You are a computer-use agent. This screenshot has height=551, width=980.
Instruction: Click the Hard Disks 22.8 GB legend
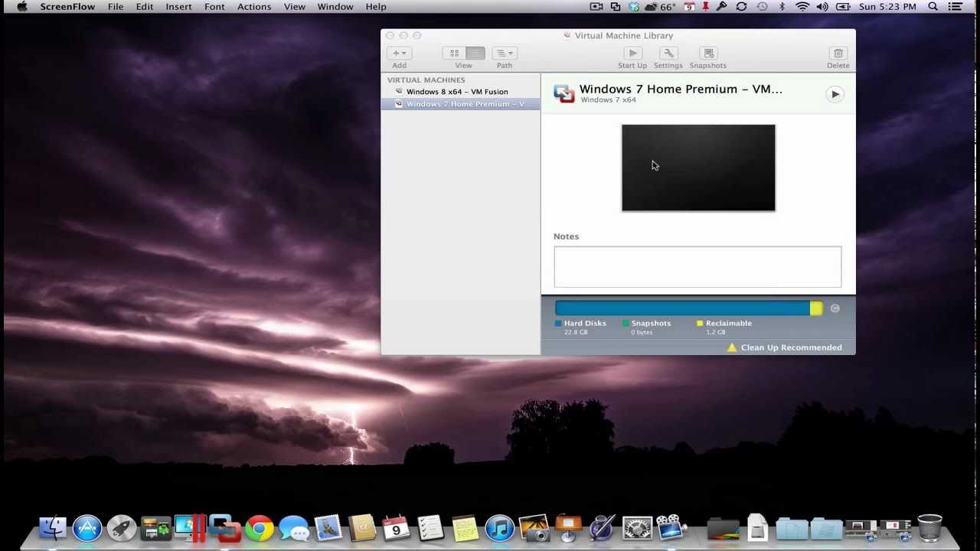pos(580,328)
